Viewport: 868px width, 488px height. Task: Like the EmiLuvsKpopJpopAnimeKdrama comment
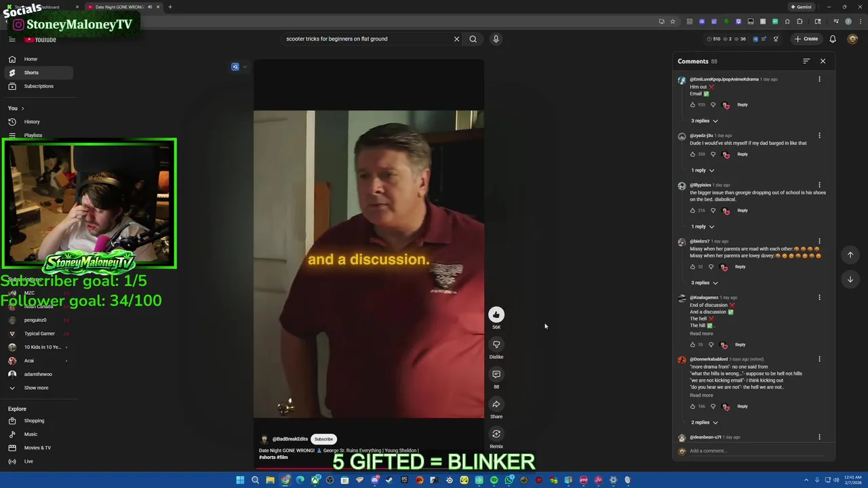[x=692, y=104]
